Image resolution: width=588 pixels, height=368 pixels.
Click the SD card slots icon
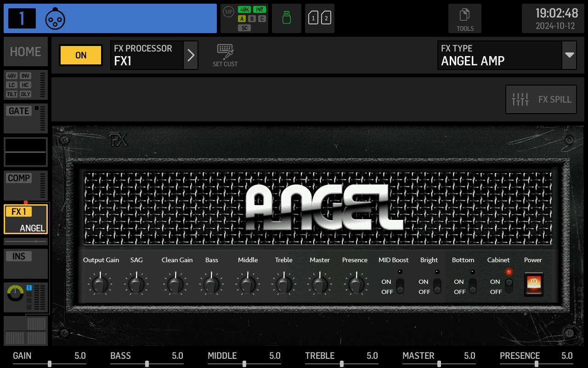coord(320,18)
